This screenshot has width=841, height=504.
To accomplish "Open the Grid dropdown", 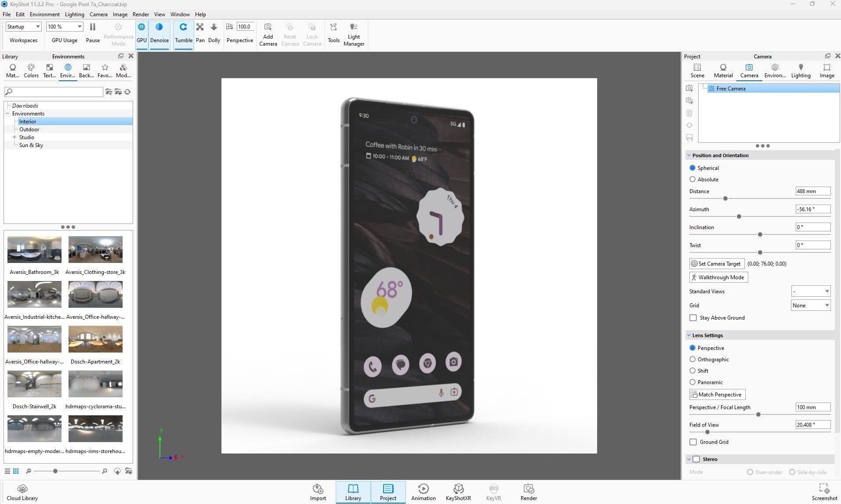I will tap(811, 305).
